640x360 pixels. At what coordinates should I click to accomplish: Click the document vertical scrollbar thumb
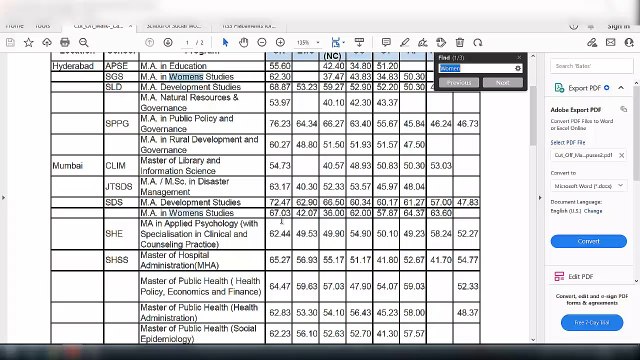(x=533, y=116)
